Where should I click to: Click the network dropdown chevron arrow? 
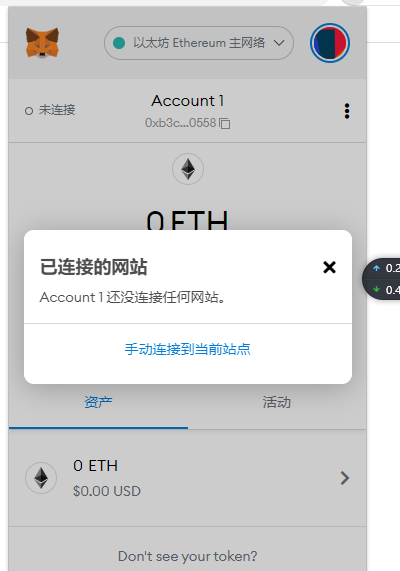(x=279, y=43)
